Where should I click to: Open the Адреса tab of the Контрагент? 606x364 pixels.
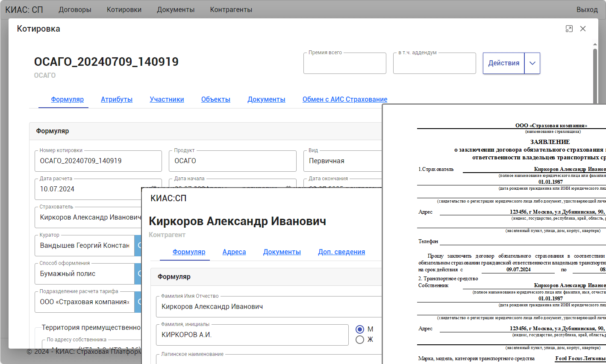click(x=234, y=252)
